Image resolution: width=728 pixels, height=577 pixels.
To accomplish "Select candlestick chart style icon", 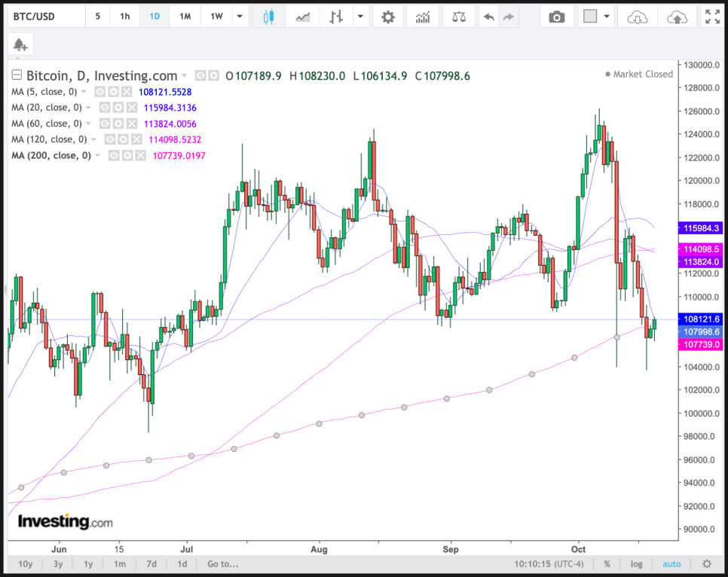I will pos(268,17).
